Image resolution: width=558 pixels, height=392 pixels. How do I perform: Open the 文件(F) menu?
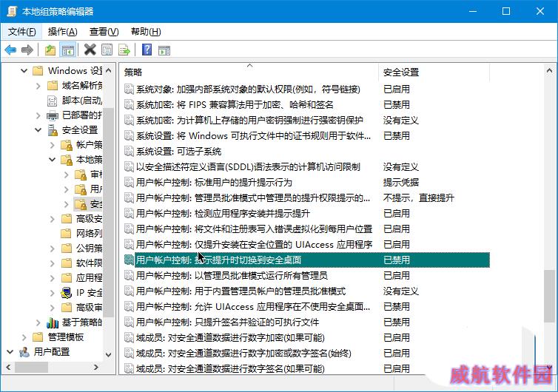[x=21, y=32]
